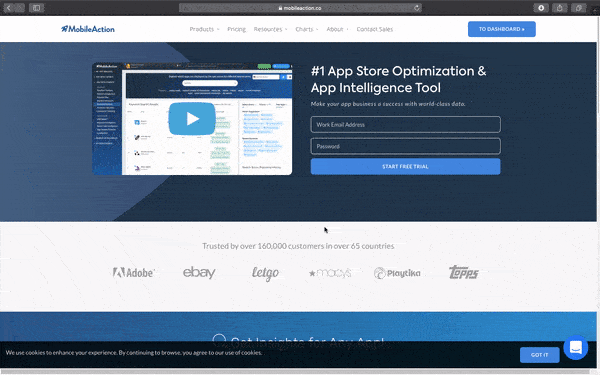The width and height of the screenshot is (600, 375).
Task: Focus the Work Email Address field
Action: tap(405, 124)
